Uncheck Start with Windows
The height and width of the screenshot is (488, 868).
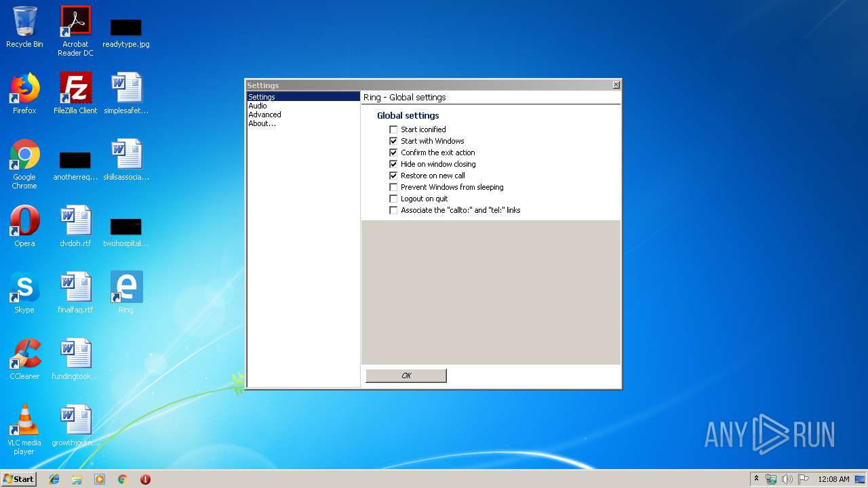pyautogui.click(x=393, y=141)
